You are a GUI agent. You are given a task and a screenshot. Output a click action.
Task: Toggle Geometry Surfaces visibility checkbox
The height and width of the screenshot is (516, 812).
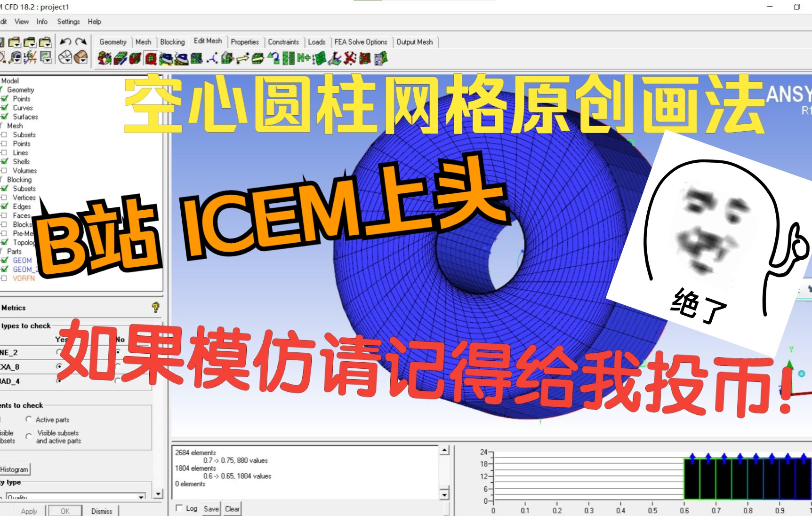click(4, 117)
